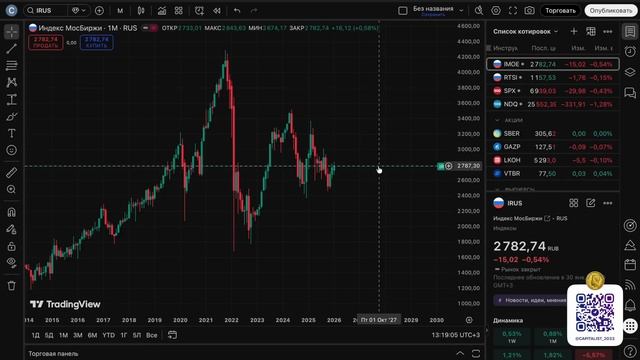Select the trend line drawing tool
The image size is (640, 360).
11,49
